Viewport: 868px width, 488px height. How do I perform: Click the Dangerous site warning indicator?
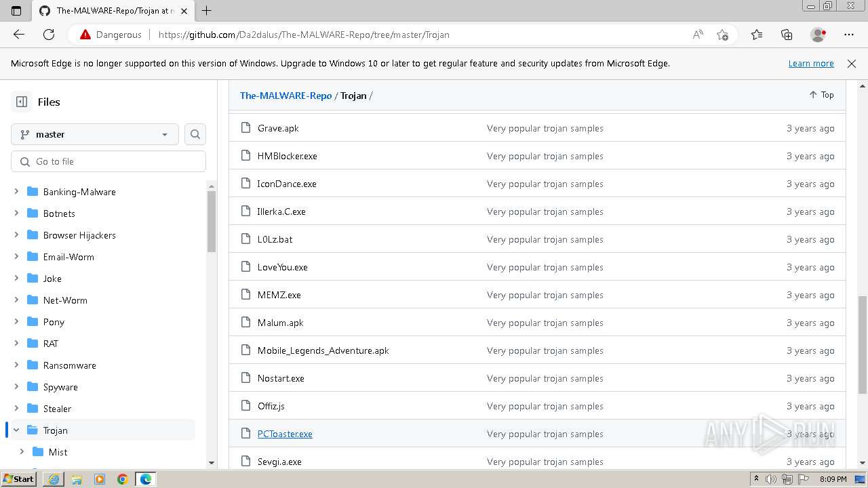pos(111,35)
